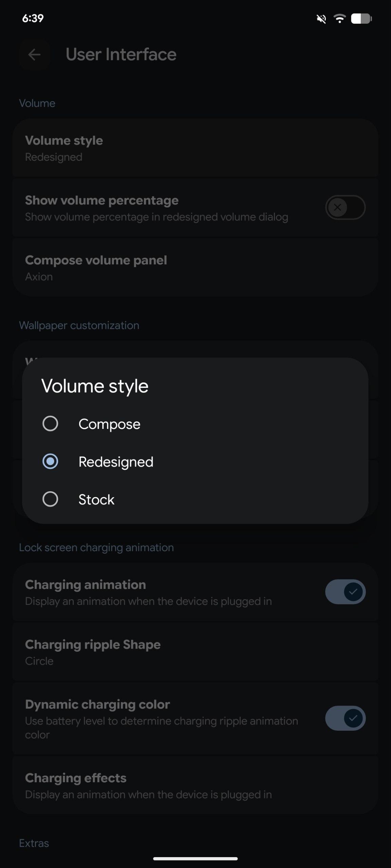Tap the back arrow icon
The height and width of the screenshot is (868, 391).
34,55
